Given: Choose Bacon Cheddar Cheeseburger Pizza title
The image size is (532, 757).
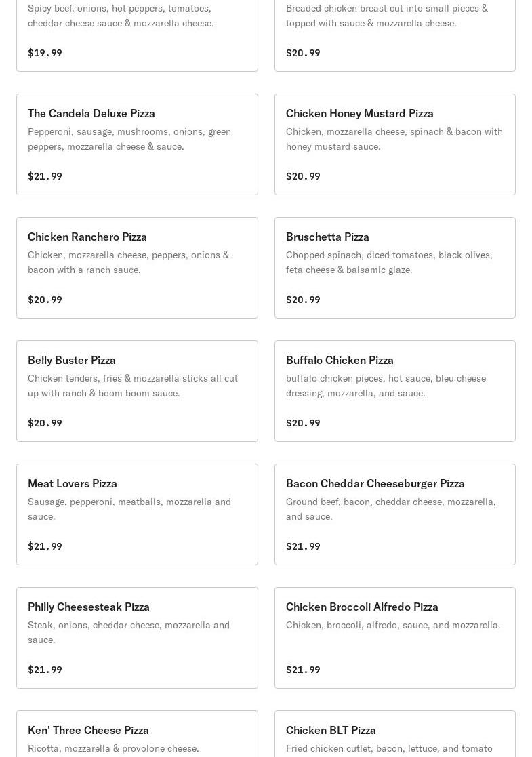Looking at the screenshot, I should pyautogui.click(x=375, y=483).
